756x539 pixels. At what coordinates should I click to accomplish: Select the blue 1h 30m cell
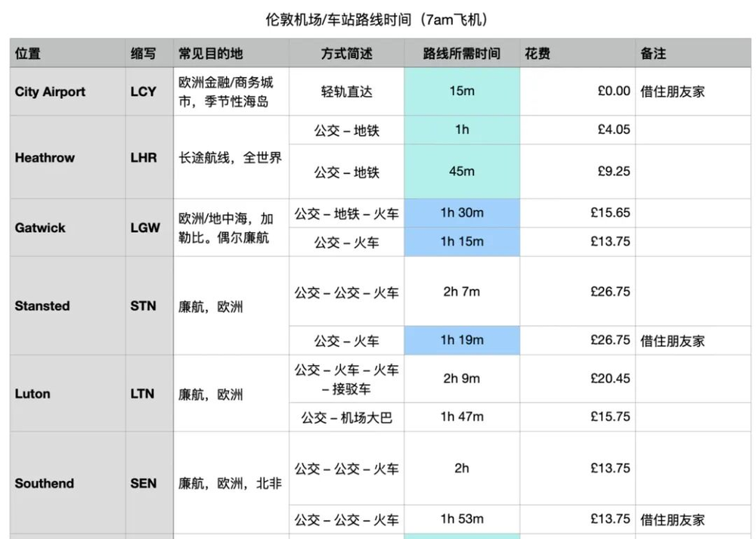point(462,213)
